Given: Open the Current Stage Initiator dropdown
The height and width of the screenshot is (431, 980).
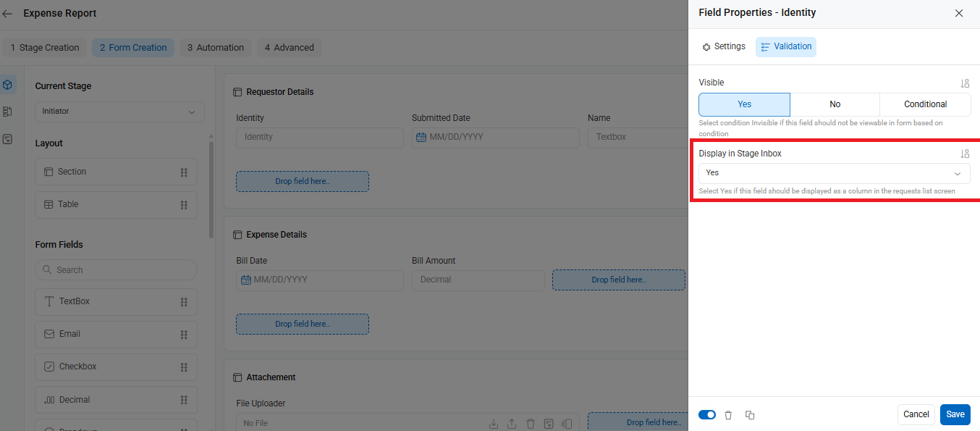Looking at the screenshot, I should click(x=119, y=112).
